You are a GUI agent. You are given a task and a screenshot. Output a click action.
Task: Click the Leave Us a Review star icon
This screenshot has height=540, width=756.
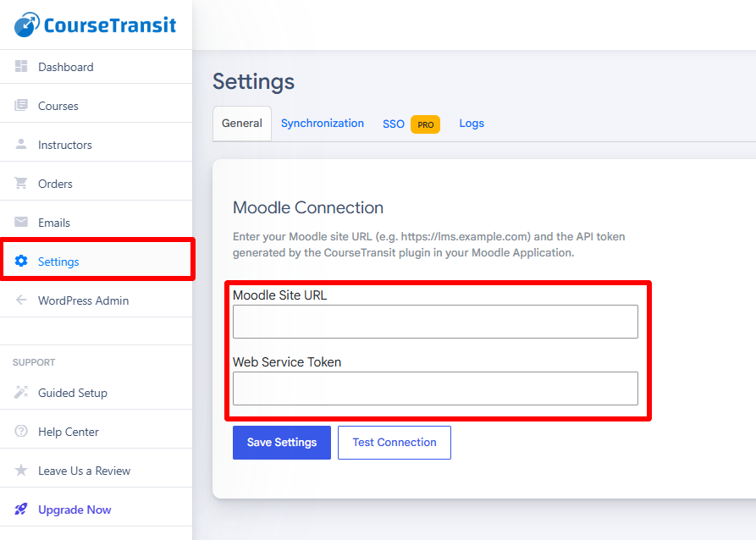21,470
